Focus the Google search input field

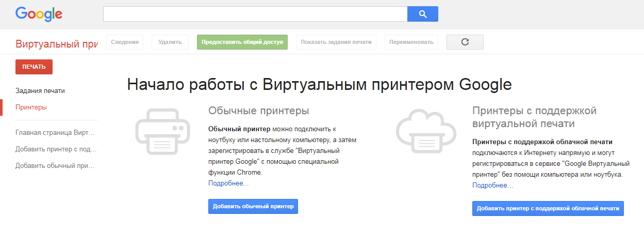255,14
